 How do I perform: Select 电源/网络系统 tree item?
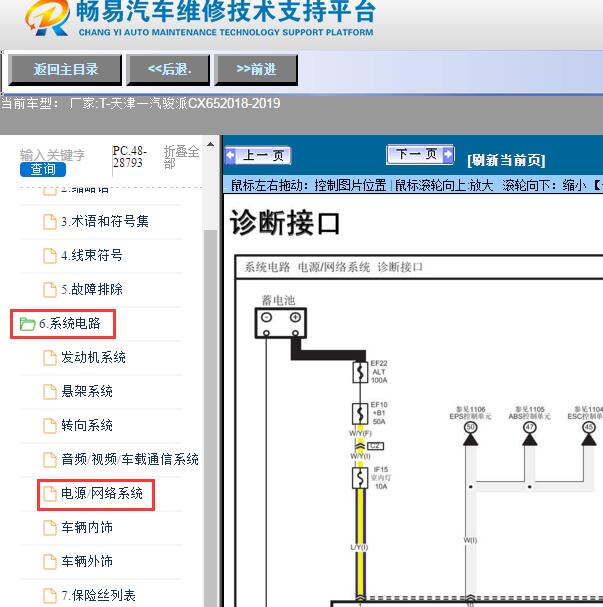click(x=102, y=494)
